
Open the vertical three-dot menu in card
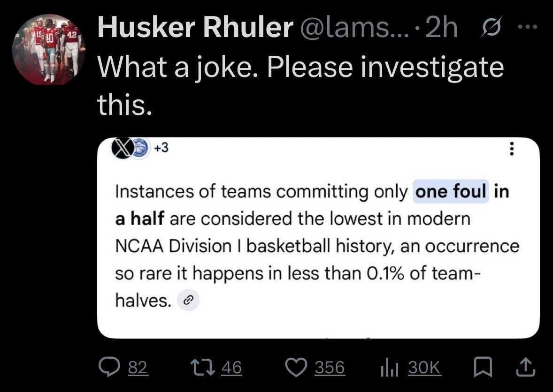512,150
